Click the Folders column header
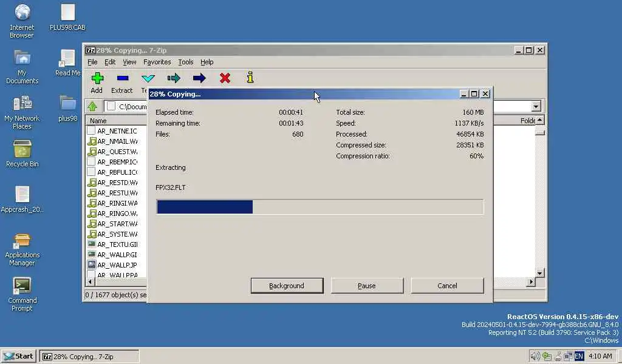This screenshot has width=622, height=364. [x=514, y=120]
